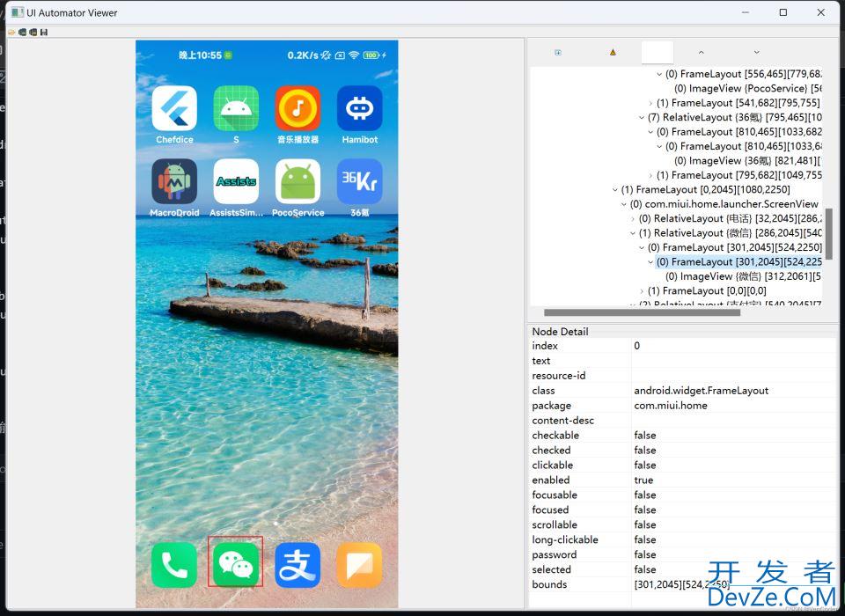Collapse the highlighted FrameLayout node using its chevron
This screenshot has height=616, width=845.
(x=650, y=262)
